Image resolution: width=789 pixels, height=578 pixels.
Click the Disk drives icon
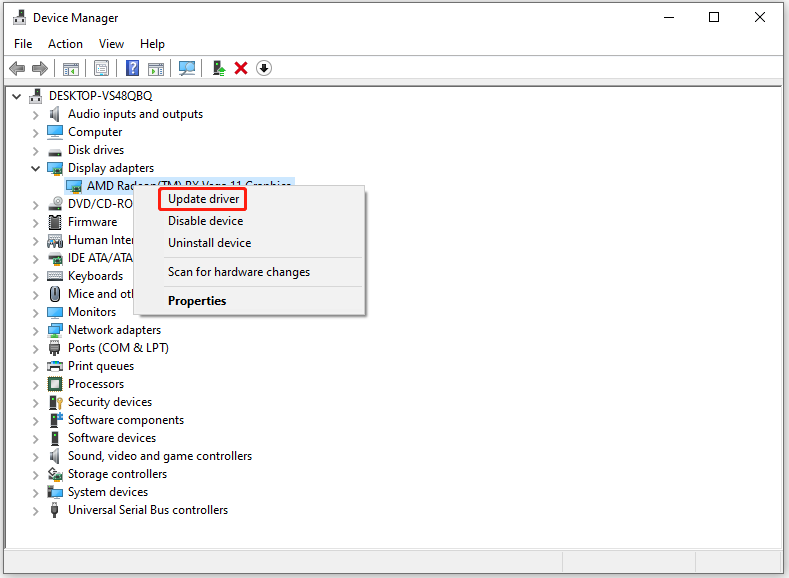[55, 151]
